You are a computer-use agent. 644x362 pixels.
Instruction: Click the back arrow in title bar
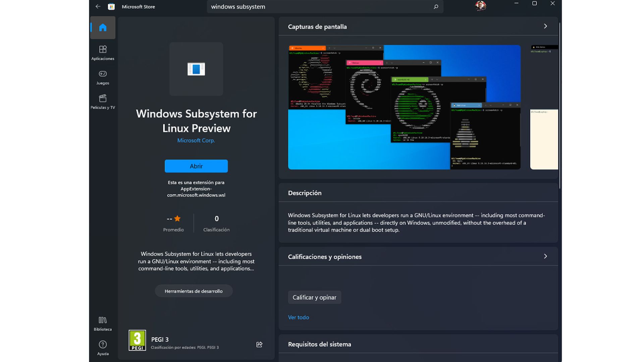[x=98, y=6]
